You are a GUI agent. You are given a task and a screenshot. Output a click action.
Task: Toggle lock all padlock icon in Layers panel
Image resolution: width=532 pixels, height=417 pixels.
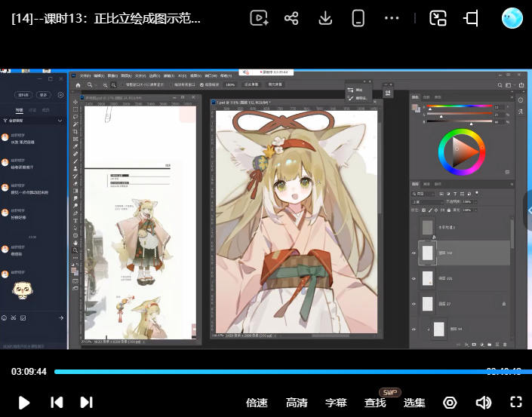[x=449, y=210]
